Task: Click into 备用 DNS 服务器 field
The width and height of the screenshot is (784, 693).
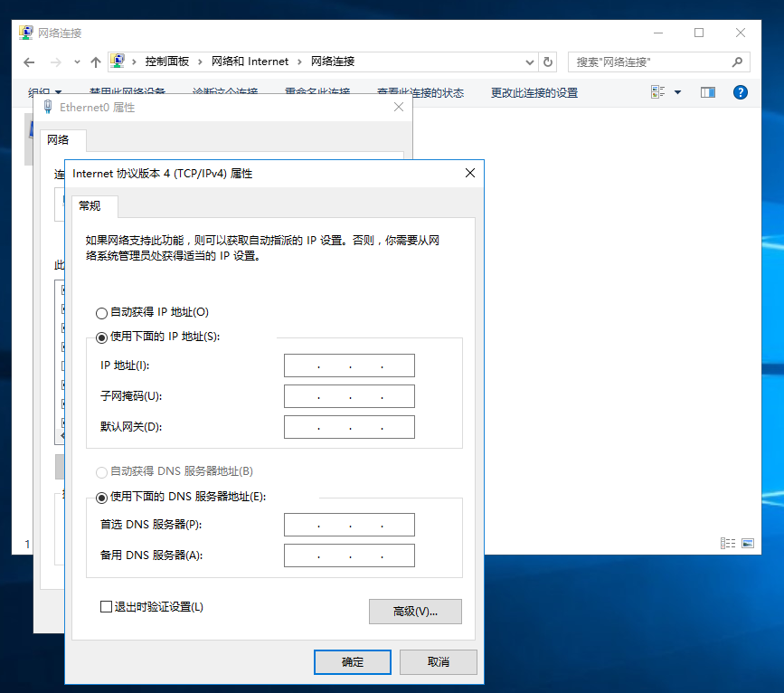Action: (x=349, y=555)
